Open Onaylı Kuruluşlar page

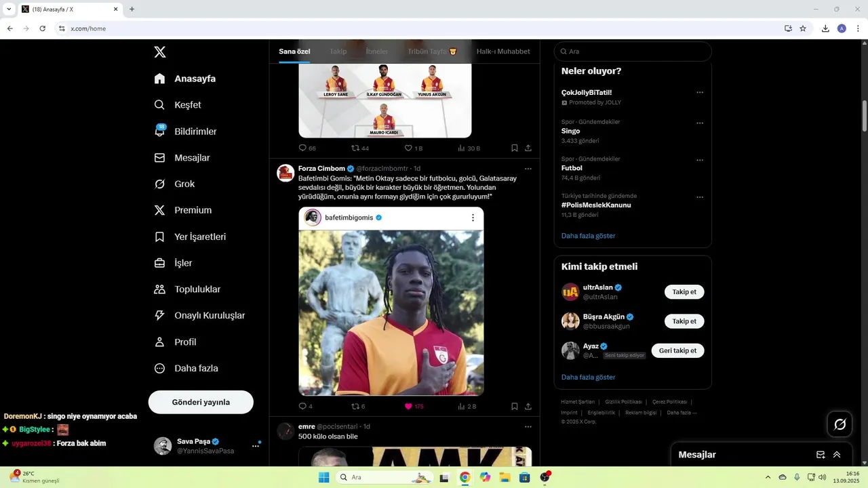pos(199,316)
